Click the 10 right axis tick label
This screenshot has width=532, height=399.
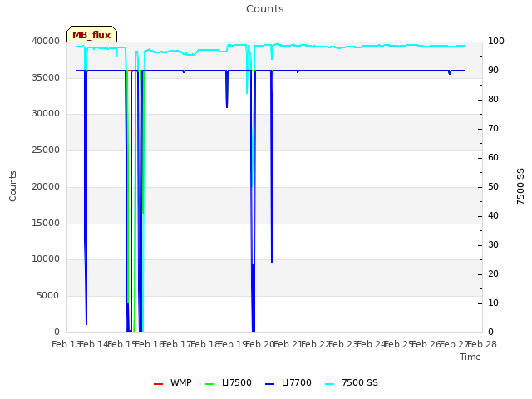pyautogui.click(x=493, y=303)
